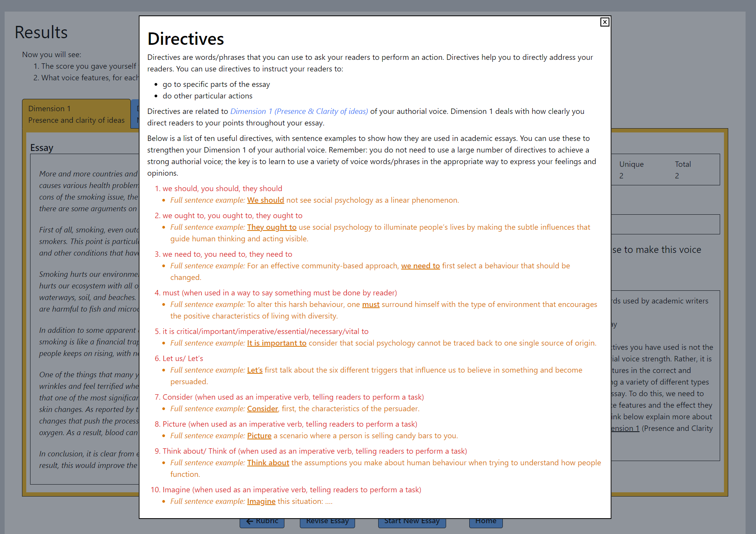Click underlined 'We should' example phrase
756x534 pixels.
pos(266,200)
